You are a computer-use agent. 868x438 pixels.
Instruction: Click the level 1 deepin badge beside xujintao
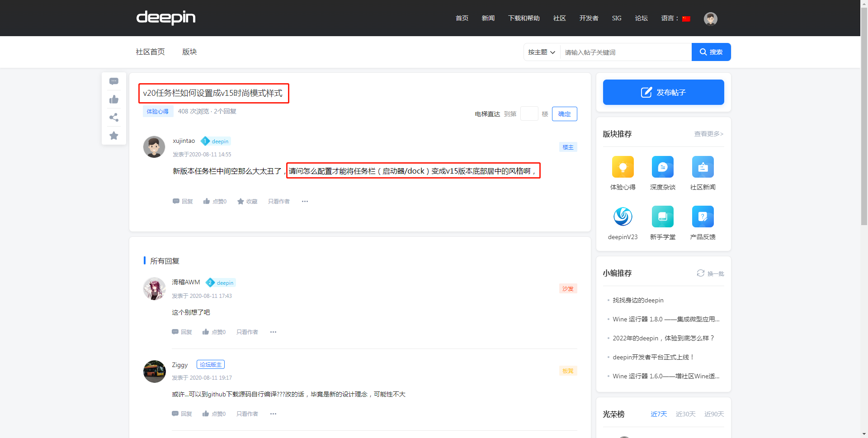point(216,141)
